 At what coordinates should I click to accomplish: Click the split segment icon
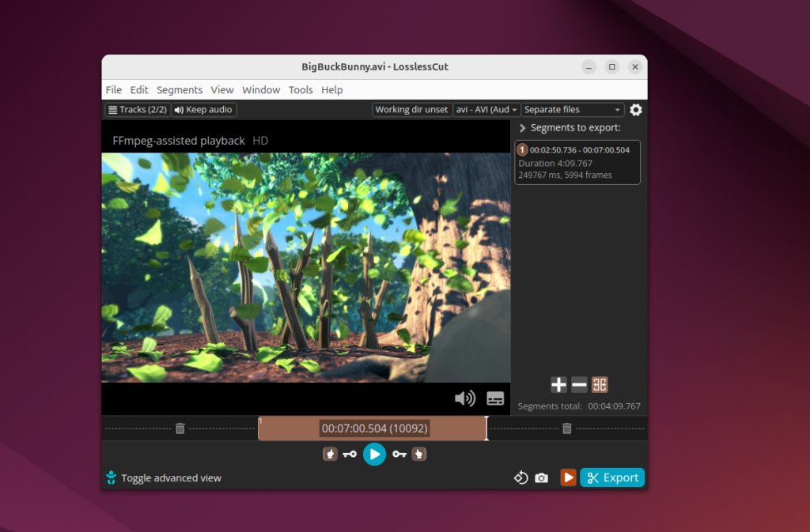(x=600, y=385)
